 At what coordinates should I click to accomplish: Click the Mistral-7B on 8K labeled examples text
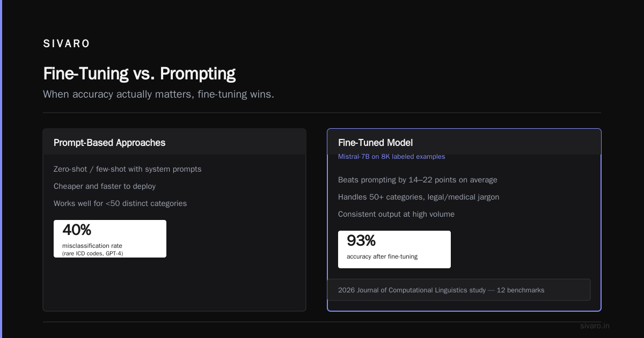pos(391,157)
